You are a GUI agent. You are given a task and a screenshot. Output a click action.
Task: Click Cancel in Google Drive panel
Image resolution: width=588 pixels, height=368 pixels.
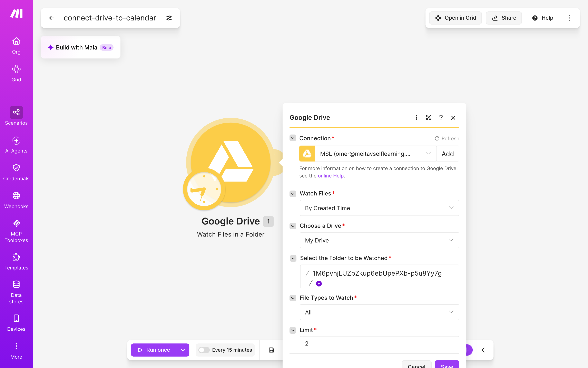[x=416, y=365]
